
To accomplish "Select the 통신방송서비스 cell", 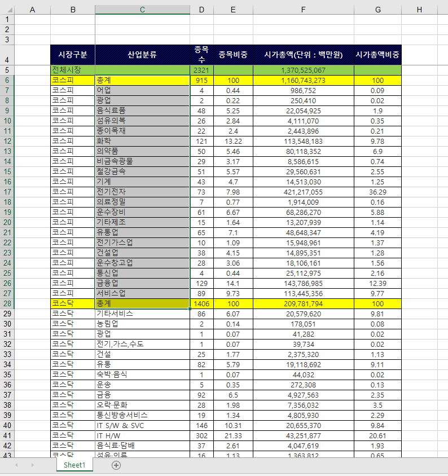I will coord(142,415).
